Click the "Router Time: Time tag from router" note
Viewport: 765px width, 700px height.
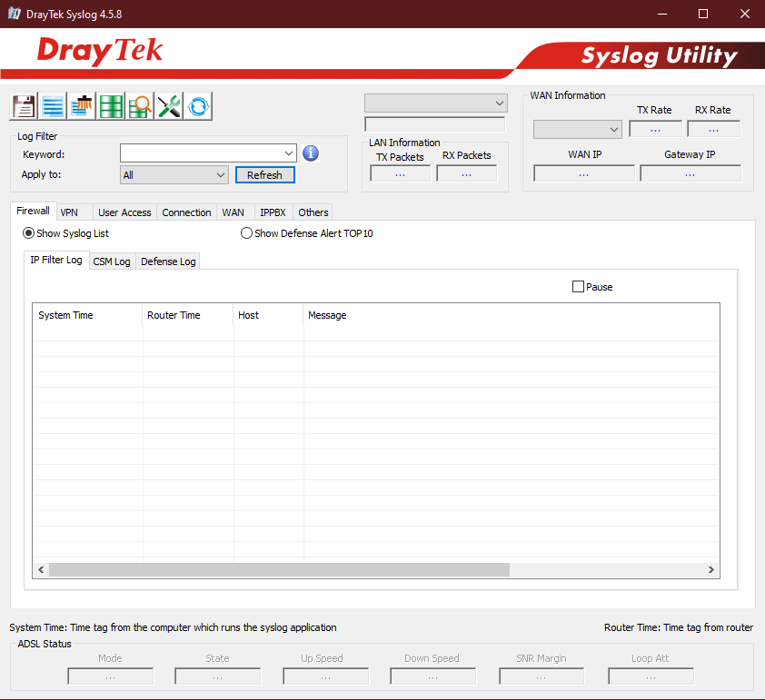click(x=679, y=627)
